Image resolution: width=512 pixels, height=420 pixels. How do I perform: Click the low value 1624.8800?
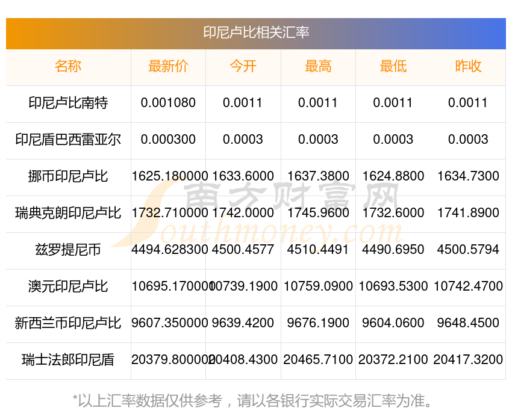point(393,176)
